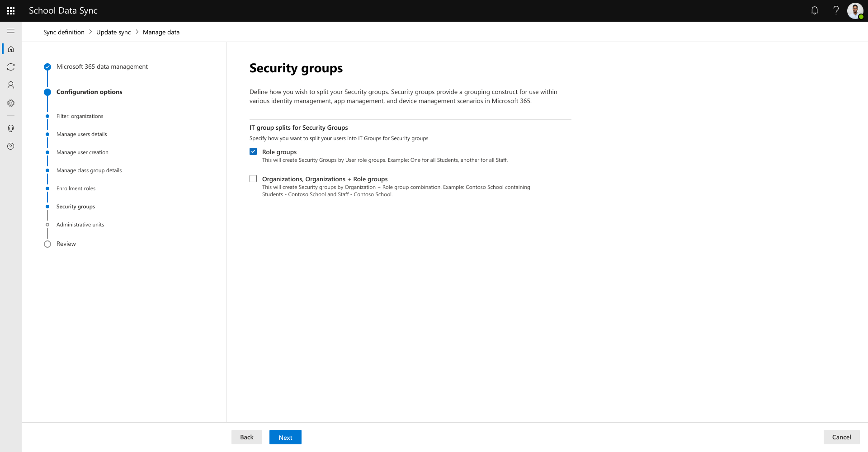
Task: Select Microsoft 365 data management step
Action: [x=102, y=66]
